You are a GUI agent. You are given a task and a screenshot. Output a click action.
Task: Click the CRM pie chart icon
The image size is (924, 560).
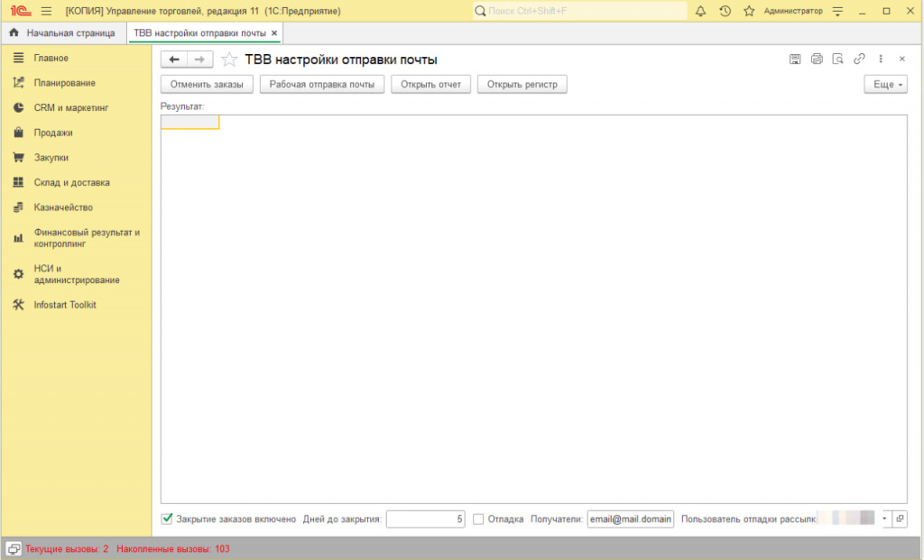coord(18,107)
